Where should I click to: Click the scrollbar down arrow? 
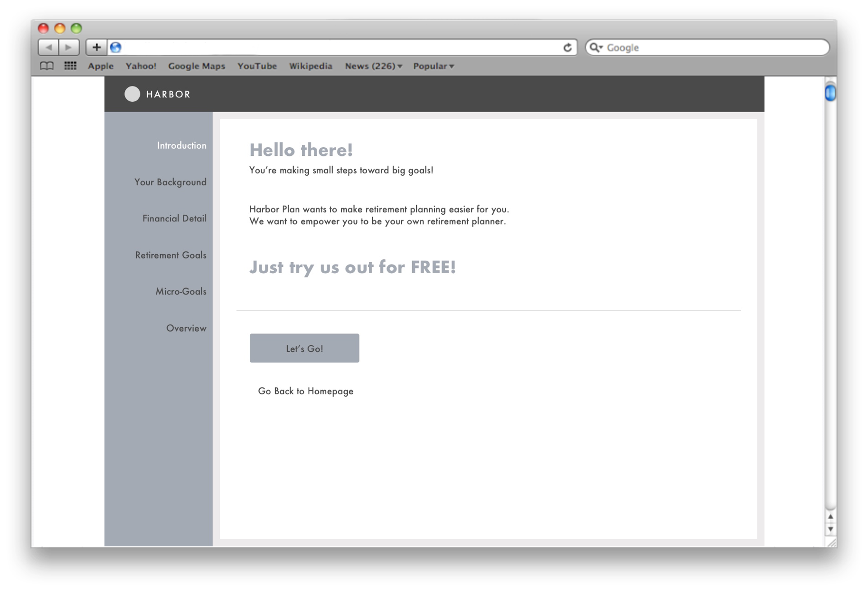(x=830, y=529)
